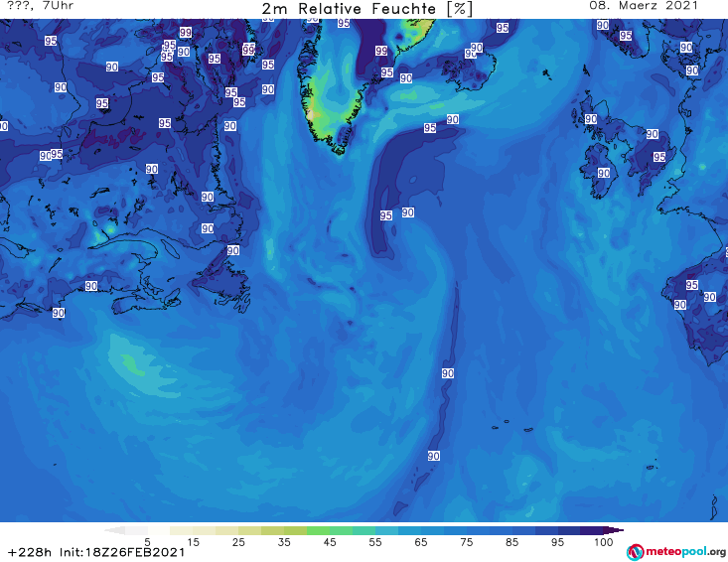Click the '90' label on Newfoundland's east coast
Viewport: 728px width, 562px height.
click(233, 250)
